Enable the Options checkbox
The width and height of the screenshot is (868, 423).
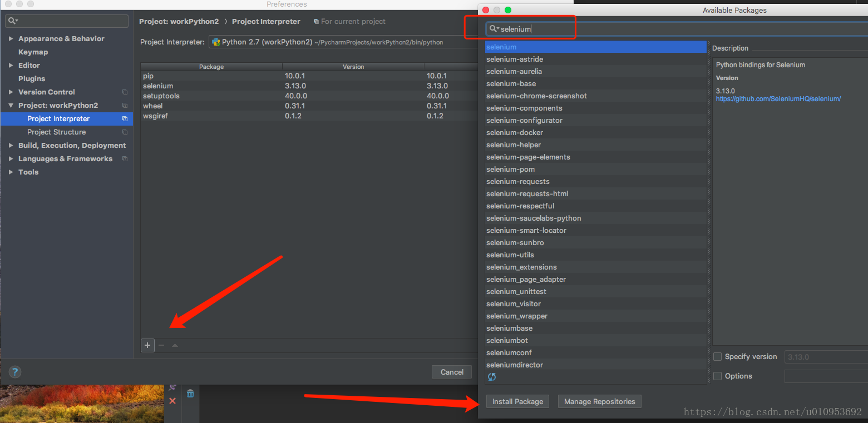point(718,376)
